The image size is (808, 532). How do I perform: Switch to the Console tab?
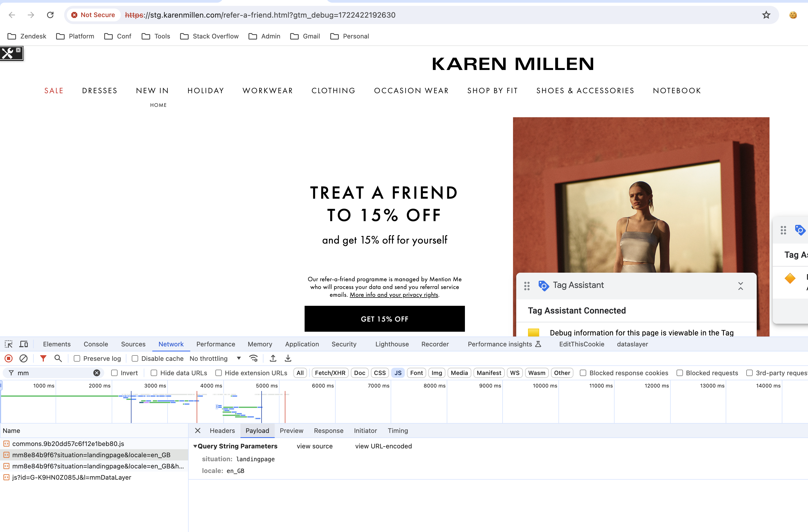pos(96,344)
